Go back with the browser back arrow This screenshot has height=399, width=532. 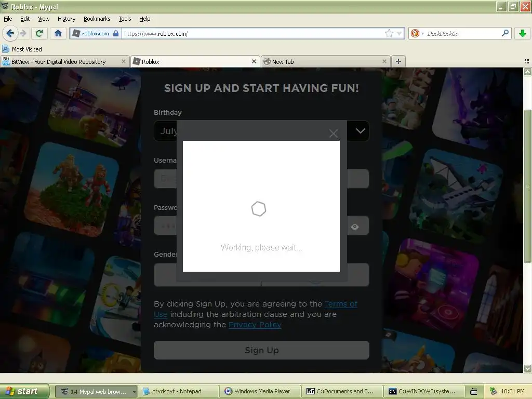coord(10,33)
